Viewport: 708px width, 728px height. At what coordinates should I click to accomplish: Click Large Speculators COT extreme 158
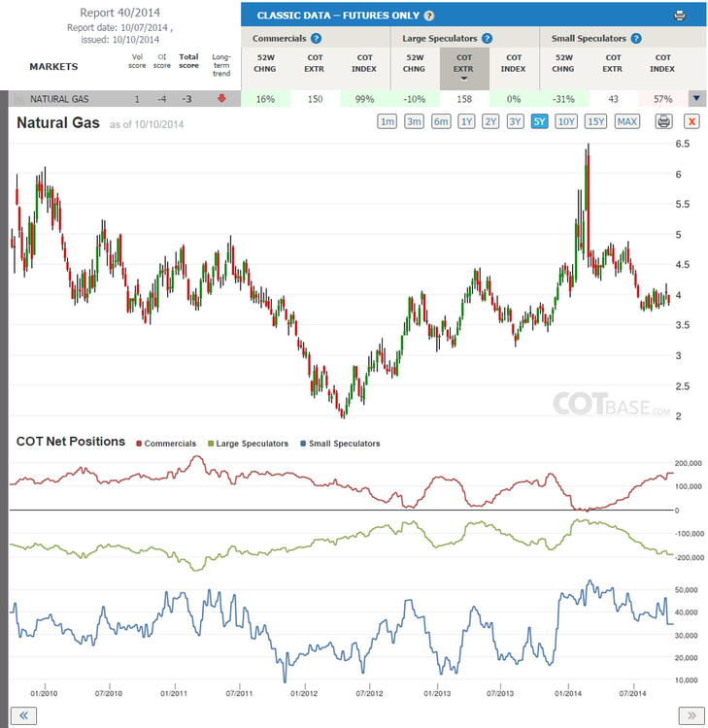tap(464, 99)
